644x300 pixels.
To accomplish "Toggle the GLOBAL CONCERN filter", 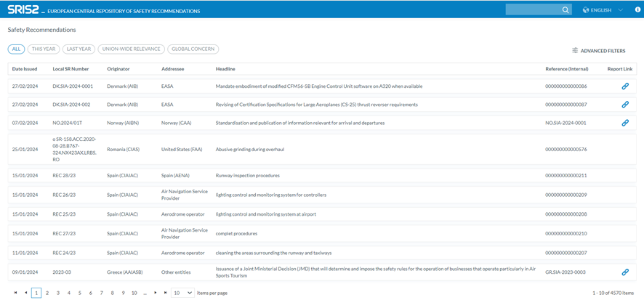I will [193, 49].
